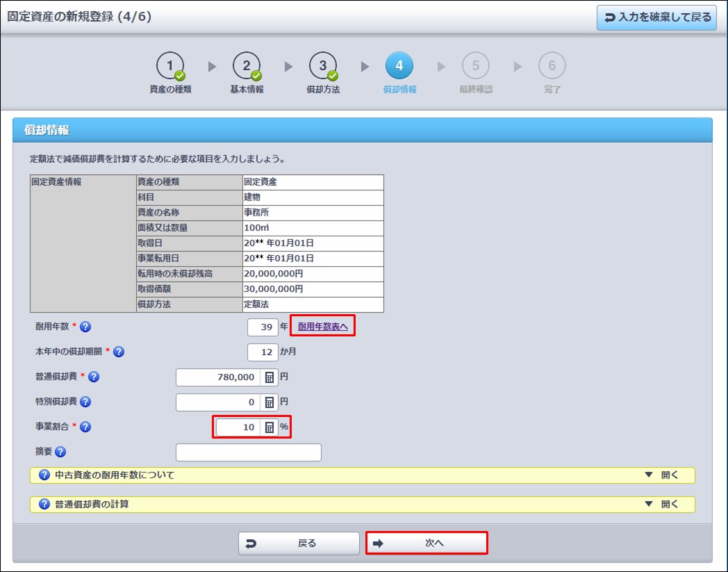The height and width of the screenshot is (572, 728).
Task: Click the 事業割合 percentage field
Action: point(238,427)
